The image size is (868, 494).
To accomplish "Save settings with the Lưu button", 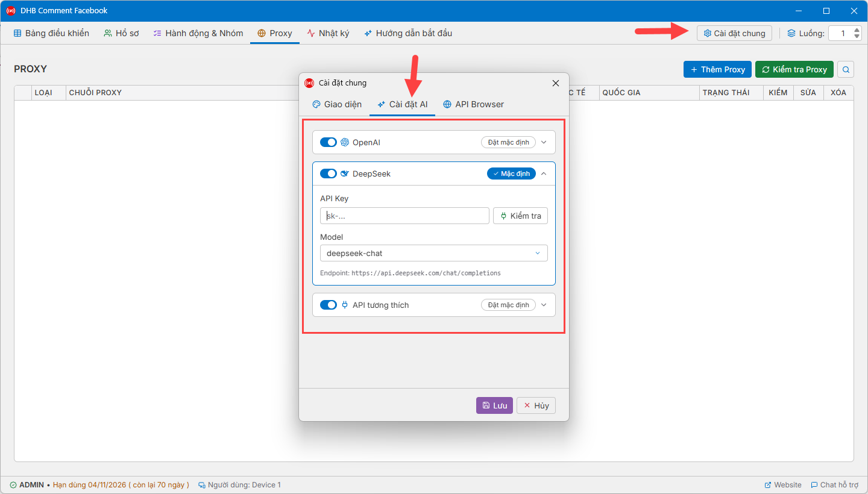I will click(x=494, y=405).
